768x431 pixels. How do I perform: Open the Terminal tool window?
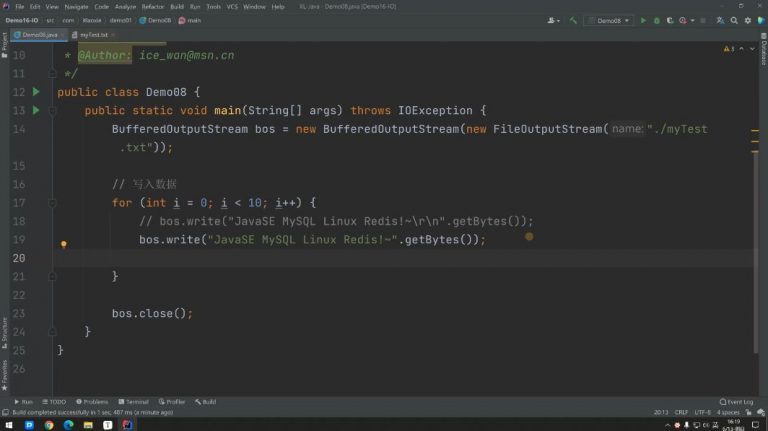click(x=134, y=401)
